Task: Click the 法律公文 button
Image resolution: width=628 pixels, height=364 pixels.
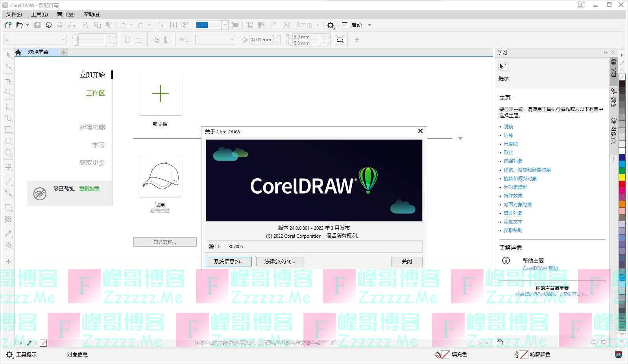Action: tap(279, 262)
